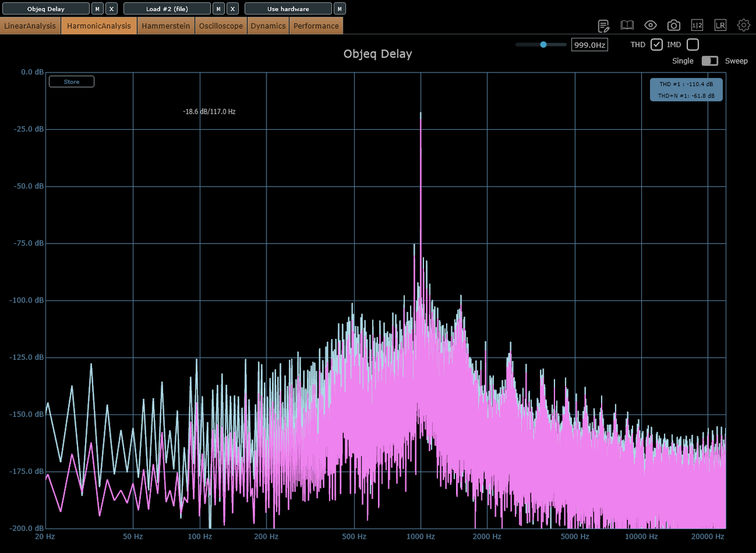Click the -100.0 dB axis label
Screen dimensions: 756x553
point(26,300)
